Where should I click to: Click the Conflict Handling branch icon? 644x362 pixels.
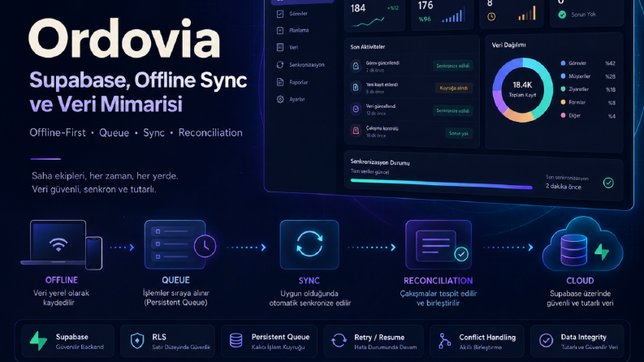444,341
